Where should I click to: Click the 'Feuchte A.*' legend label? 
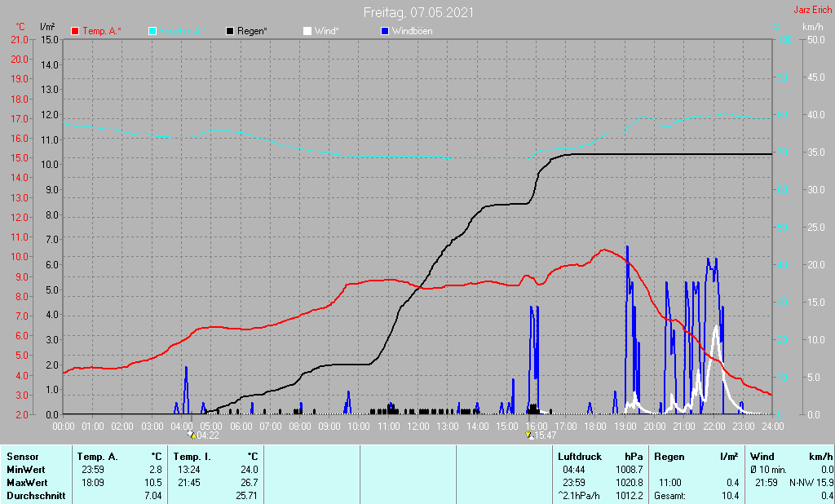(x=183, y=32)
